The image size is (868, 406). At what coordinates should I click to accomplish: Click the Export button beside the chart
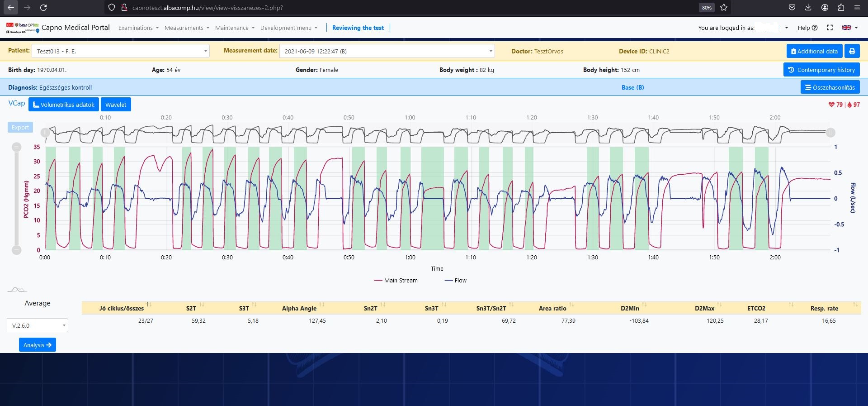[20, 128]
